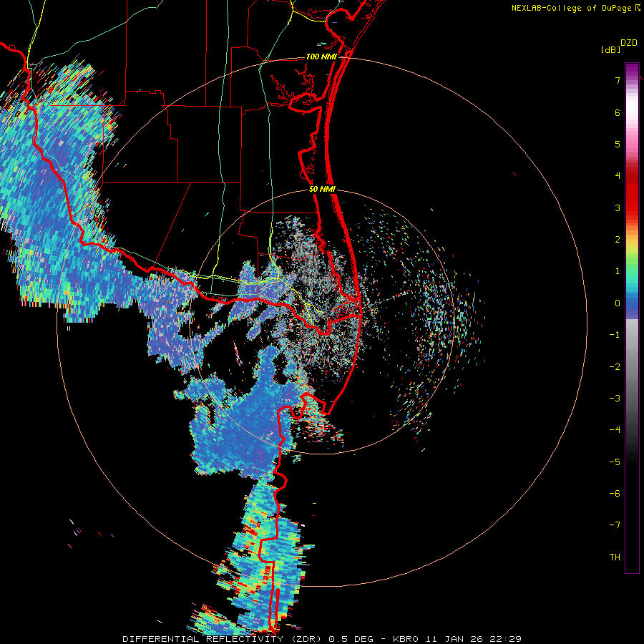Click the scale value -6 label
Image resolution: width=644 pixels, height=644 pixels.
point(615,494)
